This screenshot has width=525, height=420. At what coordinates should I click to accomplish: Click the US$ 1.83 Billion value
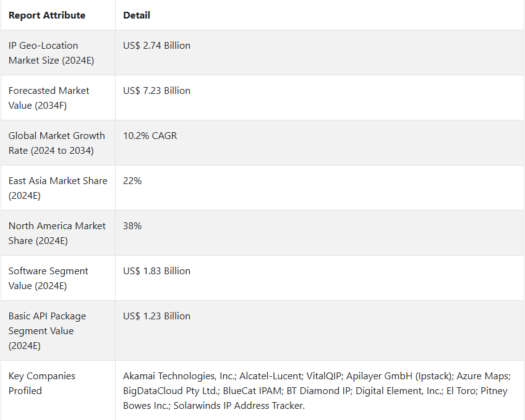click(x=156, y=271)
